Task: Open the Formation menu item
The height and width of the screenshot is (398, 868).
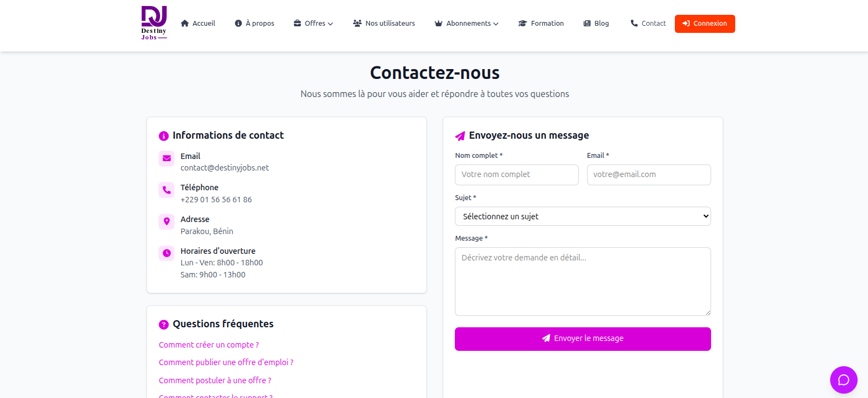Action: point(541,24)
